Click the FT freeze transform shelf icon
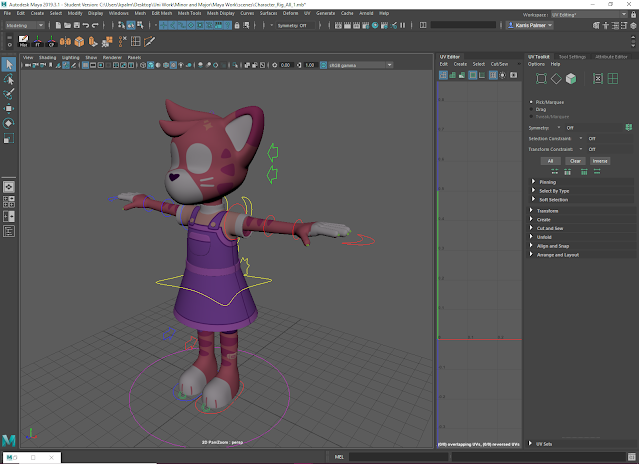The height and width of the screenshot is (464, 639). 37,41
